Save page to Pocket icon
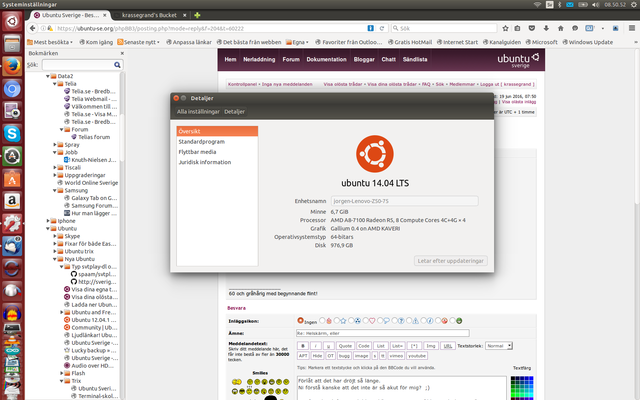The image size is (640, 400). 531,28
